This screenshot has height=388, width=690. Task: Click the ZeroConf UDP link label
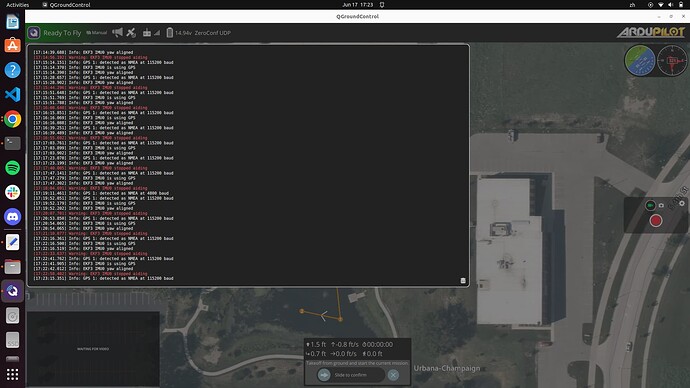[213, 33]
